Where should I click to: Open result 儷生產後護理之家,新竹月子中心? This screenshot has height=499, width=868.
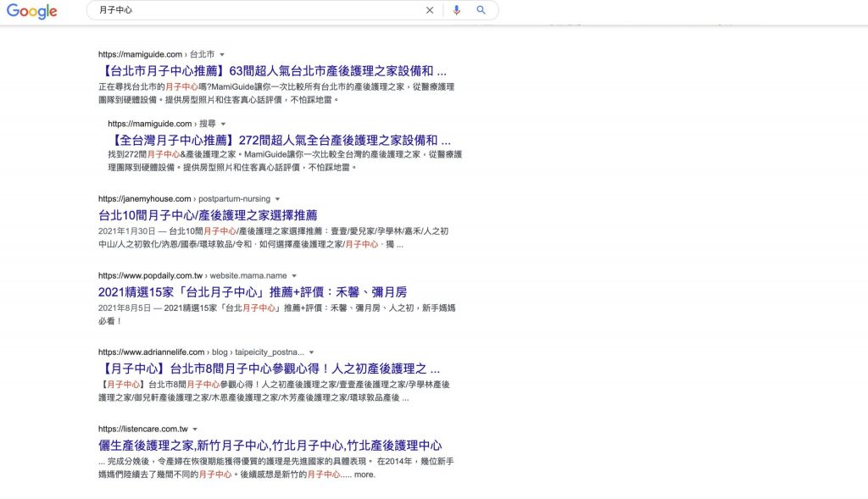click(x=270, y=446)
